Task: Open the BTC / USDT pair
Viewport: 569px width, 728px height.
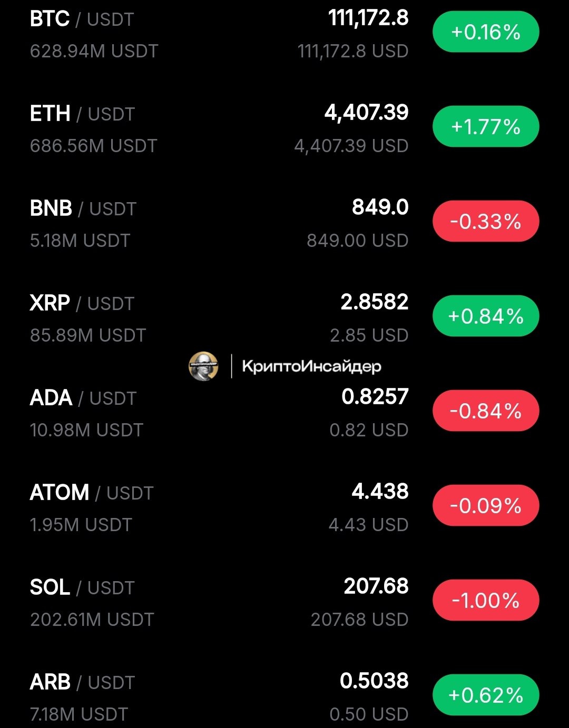Action: click(x=284, y=34)
